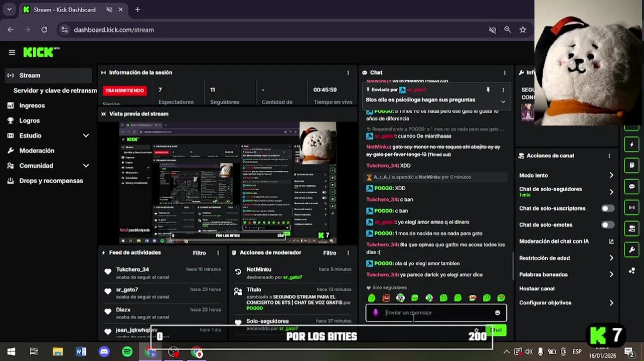644x361 pixels.
Task: Open Acciones de moderador three-dot menu
Action: tap(348, 253)
